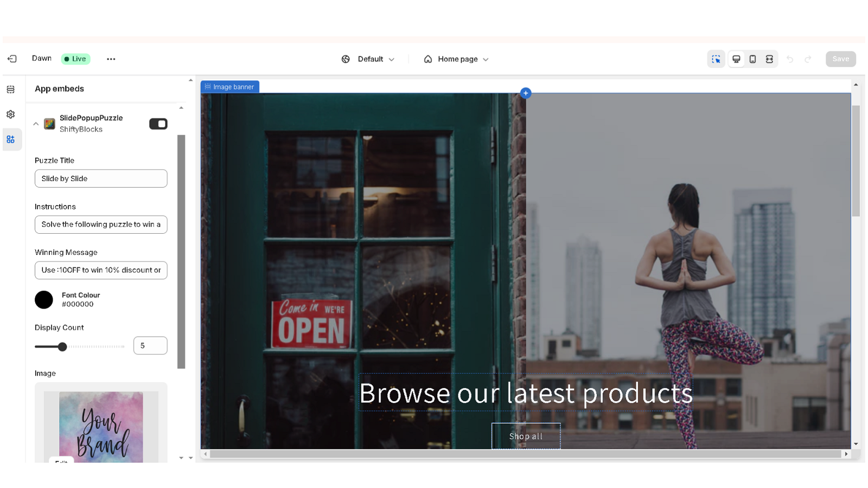Click the undo arrow icon

pos(790,59)
